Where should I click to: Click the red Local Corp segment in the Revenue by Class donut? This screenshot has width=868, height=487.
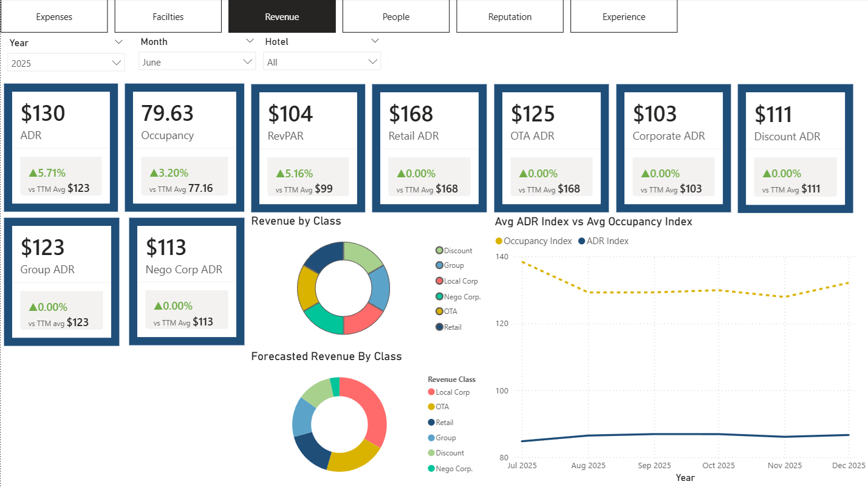[x=363, y=321]
